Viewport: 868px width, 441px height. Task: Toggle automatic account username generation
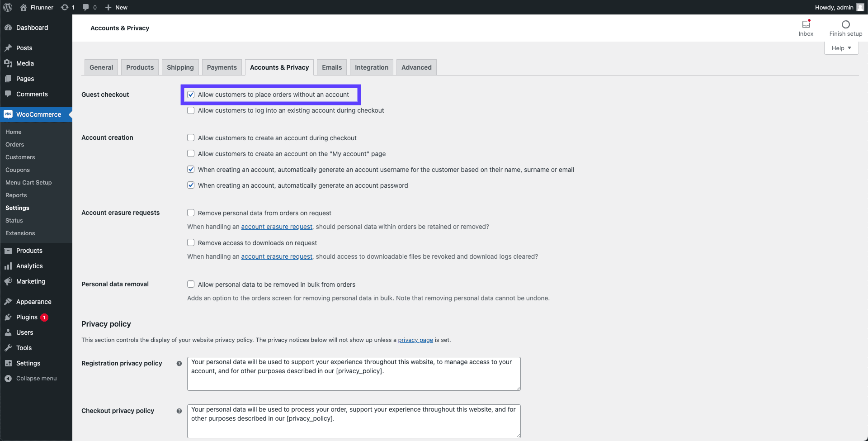[x=191, y=169]
